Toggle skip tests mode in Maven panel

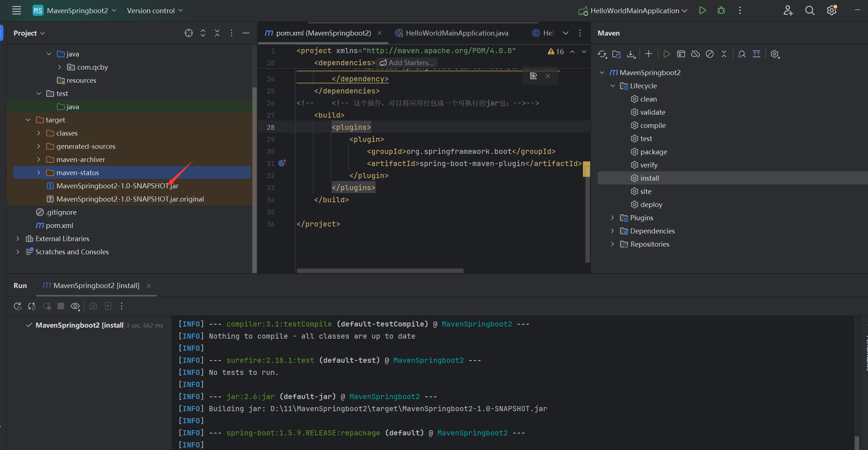[710, 54]
